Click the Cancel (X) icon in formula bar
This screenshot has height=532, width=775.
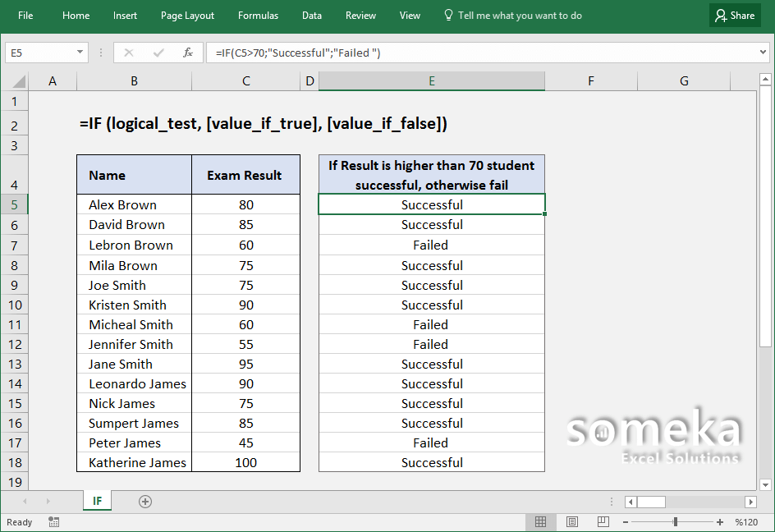[x=128, y=52]
